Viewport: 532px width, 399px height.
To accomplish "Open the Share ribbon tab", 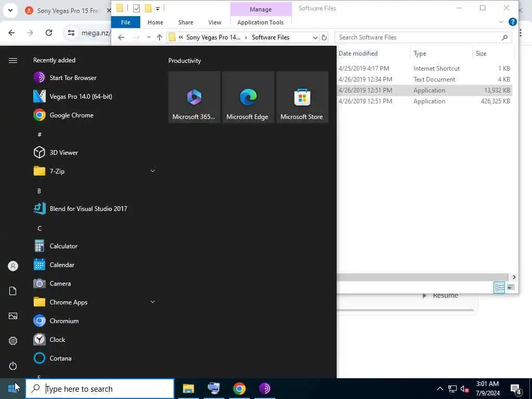I will (185, 22).
